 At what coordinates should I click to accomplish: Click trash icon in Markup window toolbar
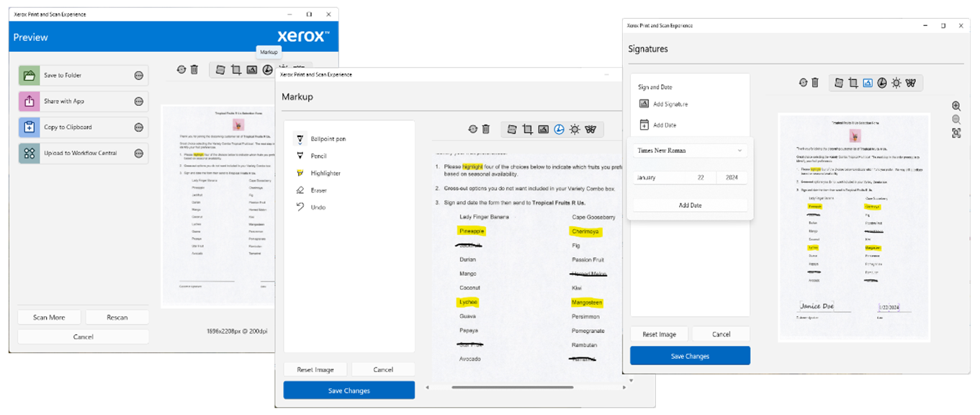pyautogui.click(x=486, y=130)
